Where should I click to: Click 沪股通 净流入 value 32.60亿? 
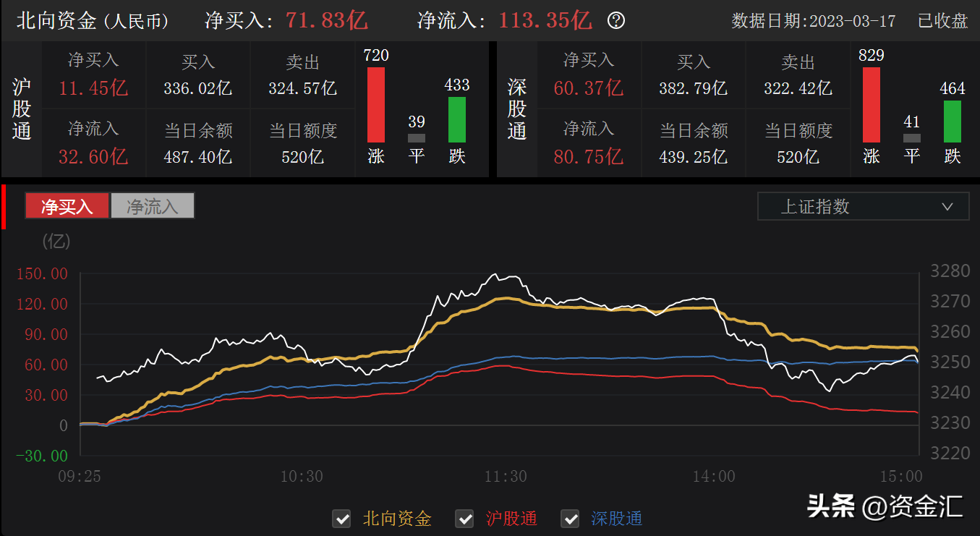pyautogui.click(x=93, y=156)
